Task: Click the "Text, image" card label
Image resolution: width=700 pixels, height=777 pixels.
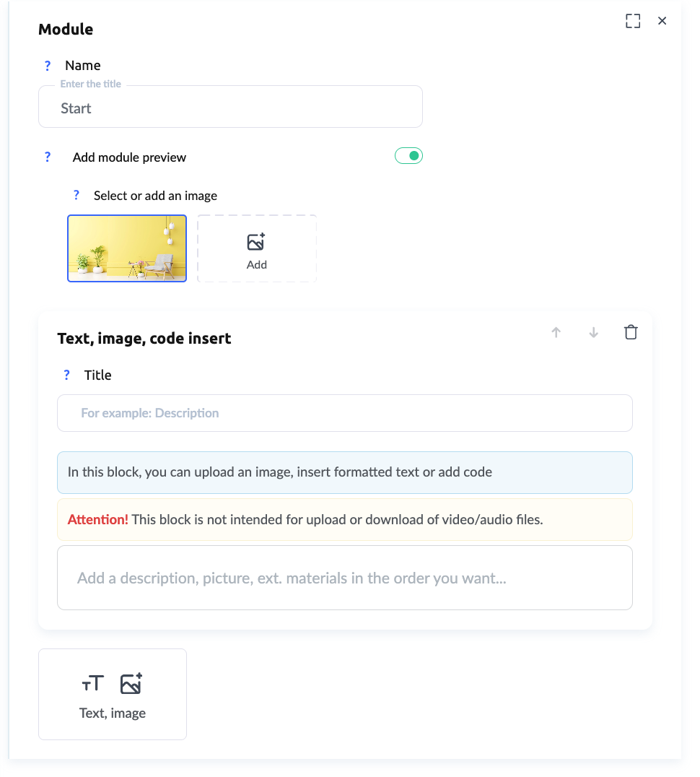Action: 113,713
